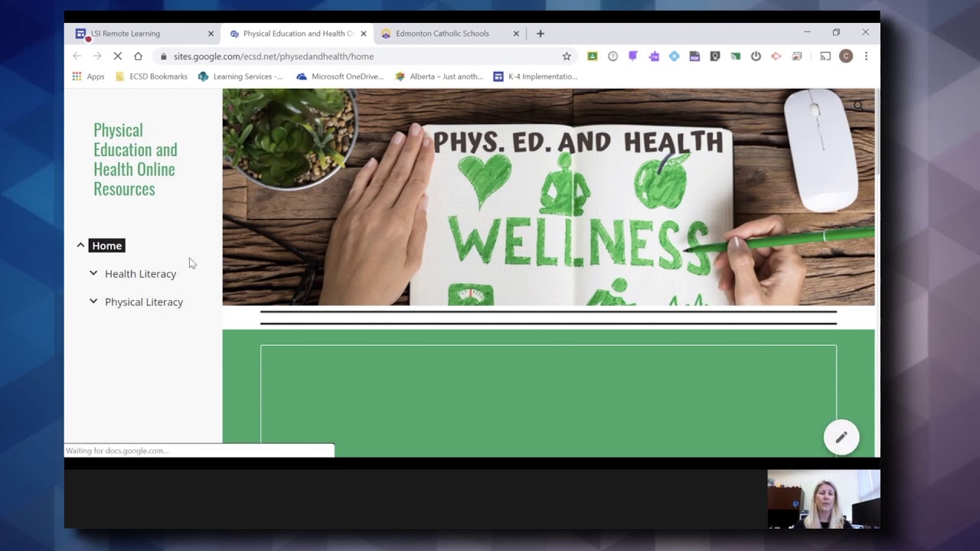
Task: Click the Physical Education and Health site title
Action: tap(136, 159)
